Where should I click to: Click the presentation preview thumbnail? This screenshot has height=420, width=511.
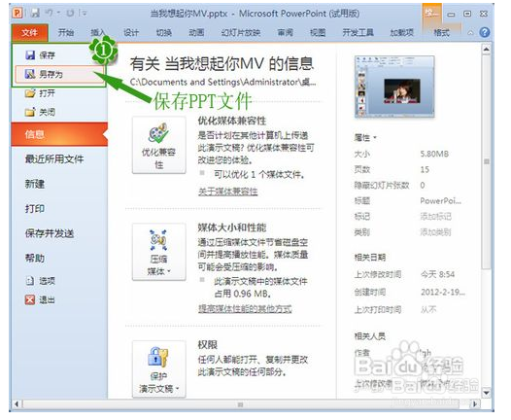394,87
